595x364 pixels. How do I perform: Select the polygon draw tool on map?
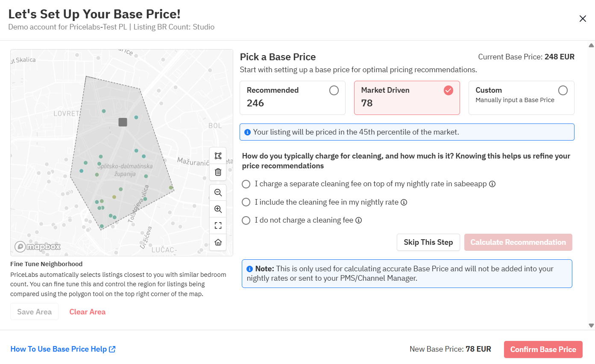coord(218,156)
